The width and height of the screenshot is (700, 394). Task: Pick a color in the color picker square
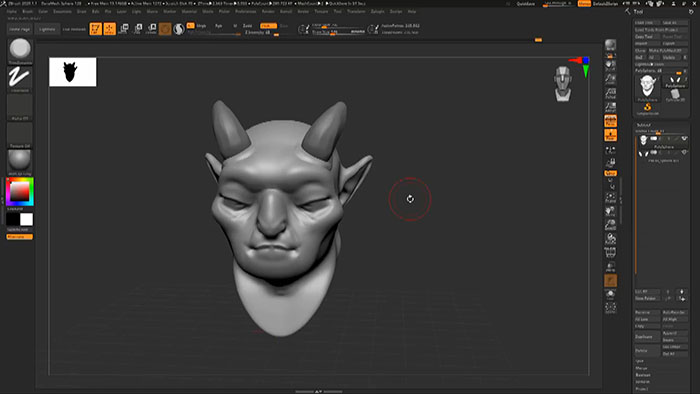point(20,192)
